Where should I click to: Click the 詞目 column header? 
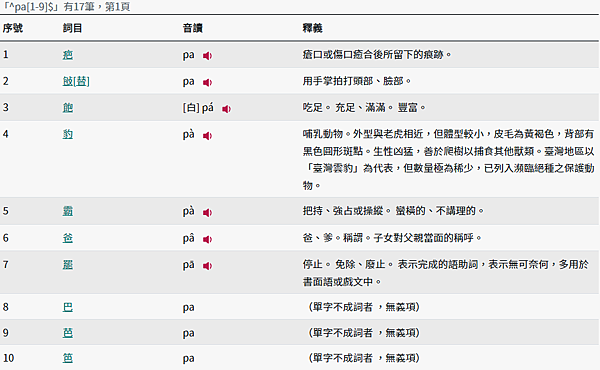pyautogui.click(x=72, y=28)
